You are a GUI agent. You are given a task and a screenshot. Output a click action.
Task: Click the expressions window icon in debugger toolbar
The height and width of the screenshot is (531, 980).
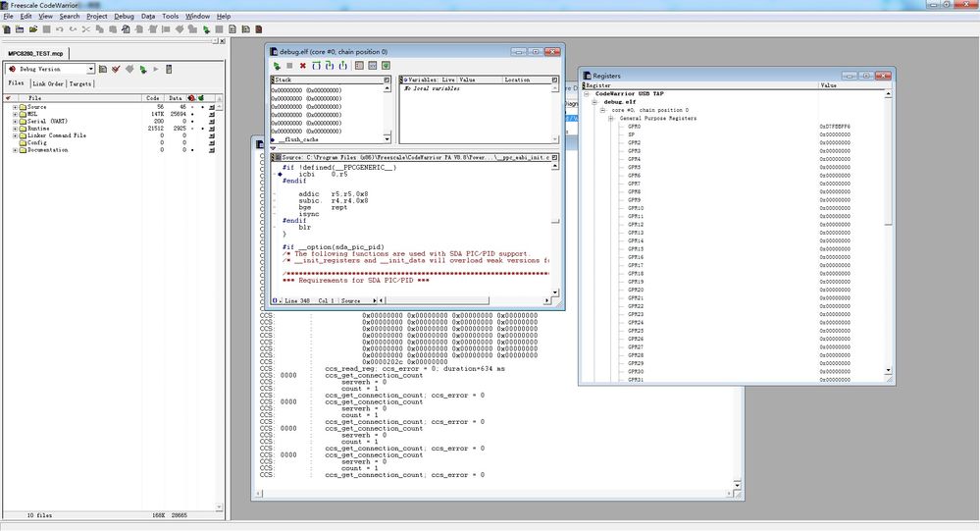373,66
